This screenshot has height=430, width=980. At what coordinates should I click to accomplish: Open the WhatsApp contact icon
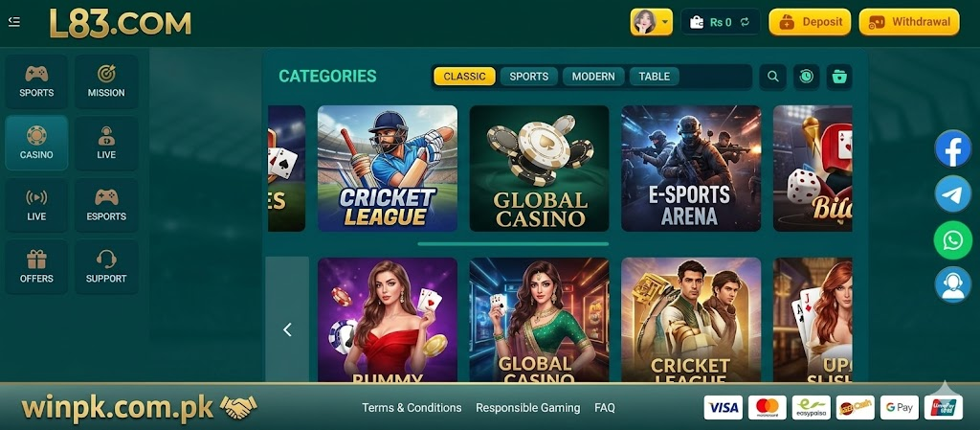(x=952, y=240)
